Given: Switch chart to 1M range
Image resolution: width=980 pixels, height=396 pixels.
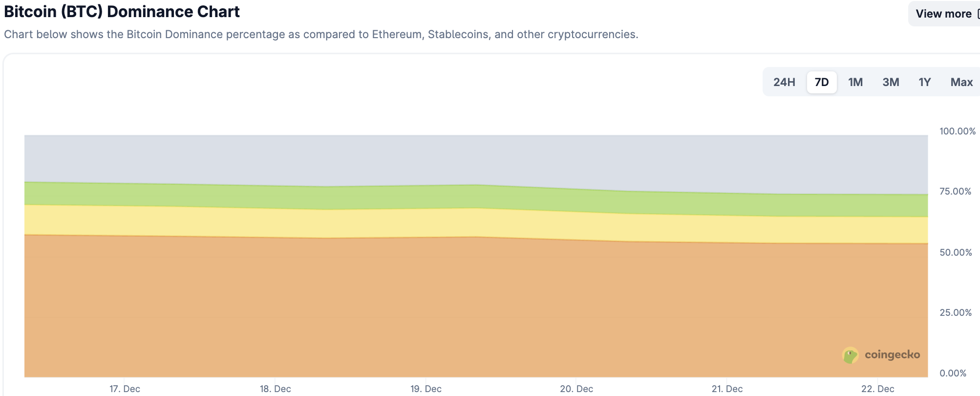Looking at the screenshot, I should coord(855,82).
